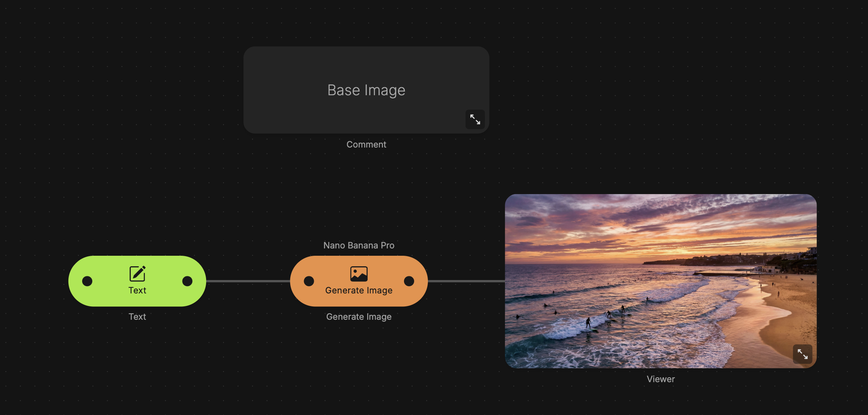
Task: Expand the Base Image comment box
Action: tap(475, 120)
